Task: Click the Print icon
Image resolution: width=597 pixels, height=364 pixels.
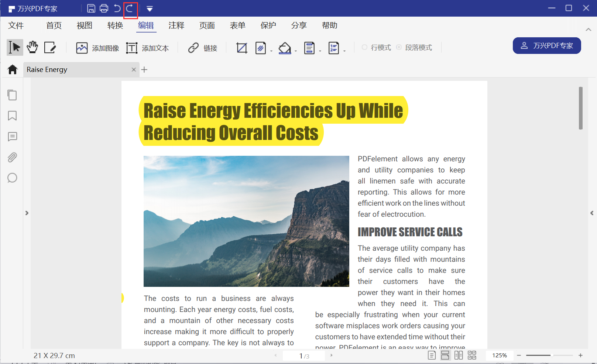Action: (x=104, y=8)
